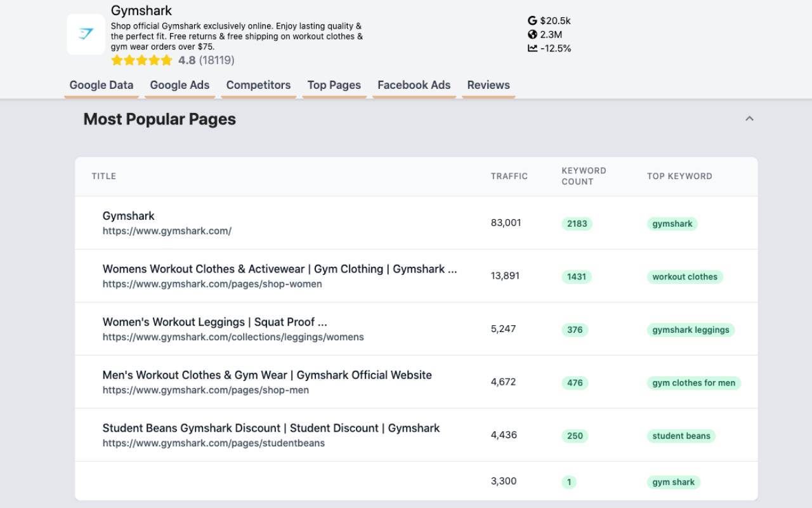Click the collections/leggings/womens URL
This screenshot has height=508, width=812.
pyautogui.click(x=233, y=337)
